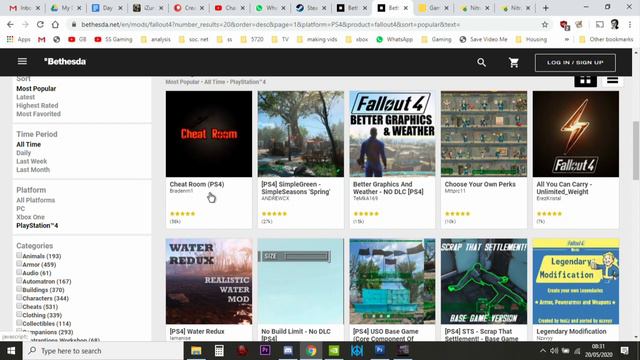The width and height of the screenshot is (640, 360).
Task: Sort mods by Latest
Action: 25,97
